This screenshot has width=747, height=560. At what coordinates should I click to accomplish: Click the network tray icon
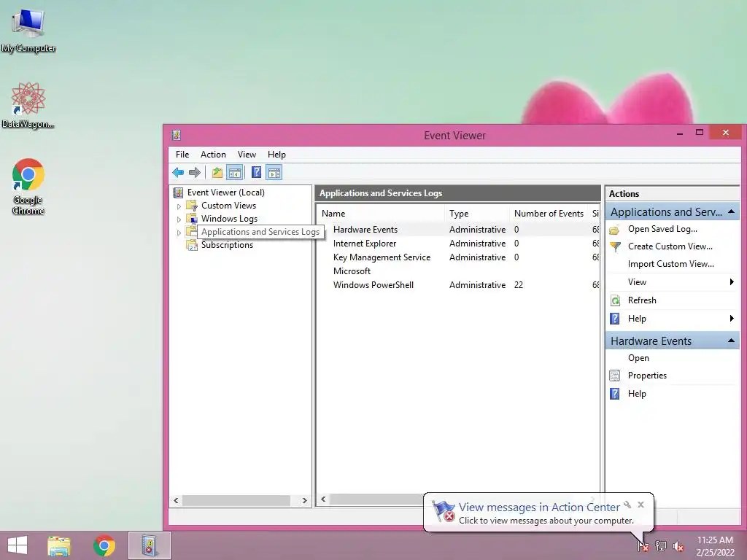point(661,546)
